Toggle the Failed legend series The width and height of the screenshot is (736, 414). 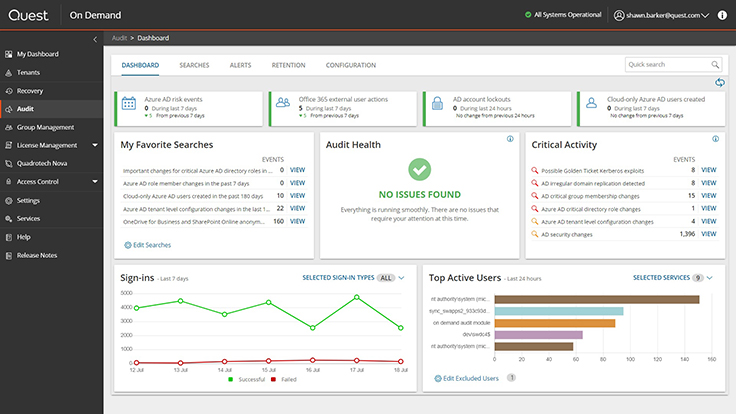pos(284,379)
